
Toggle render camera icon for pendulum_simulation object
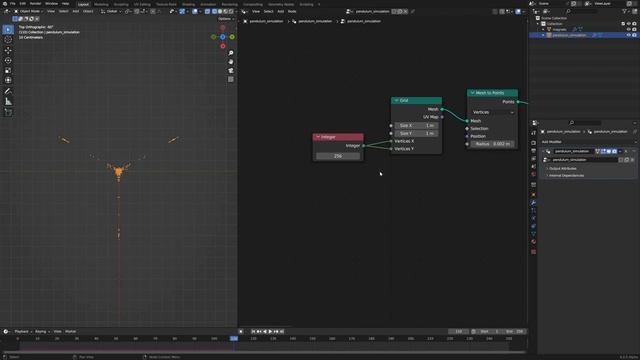pyautogui.click(x=634, y=35)
